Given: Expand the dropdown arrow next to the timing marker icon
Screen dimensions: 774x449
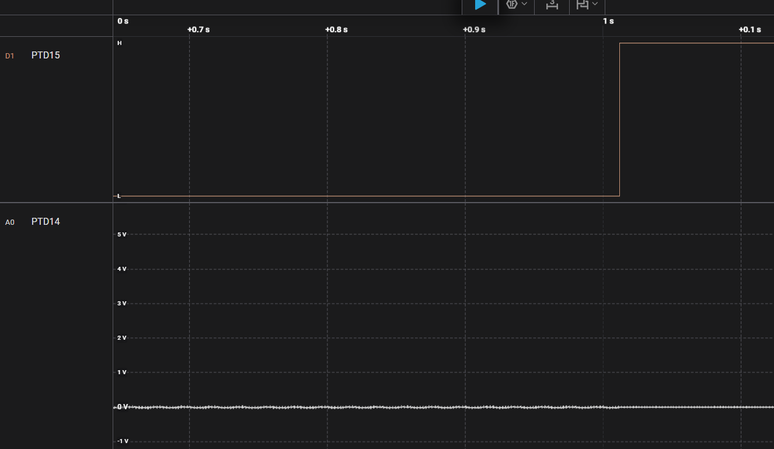Looking at the screenshot, I should [595, 4].
